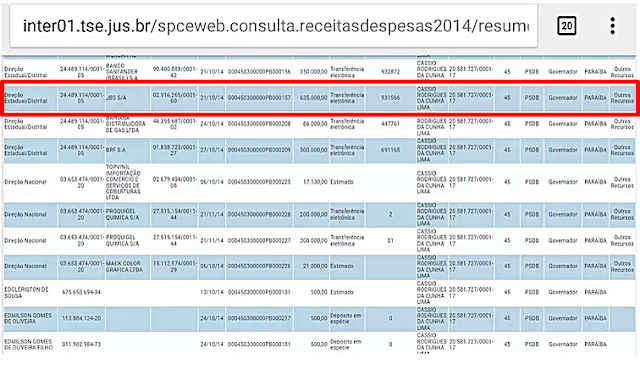This screenshot has width=640, height=369.
Task: Select the 635.000,00 amount cell
Action: coord(311,98)
